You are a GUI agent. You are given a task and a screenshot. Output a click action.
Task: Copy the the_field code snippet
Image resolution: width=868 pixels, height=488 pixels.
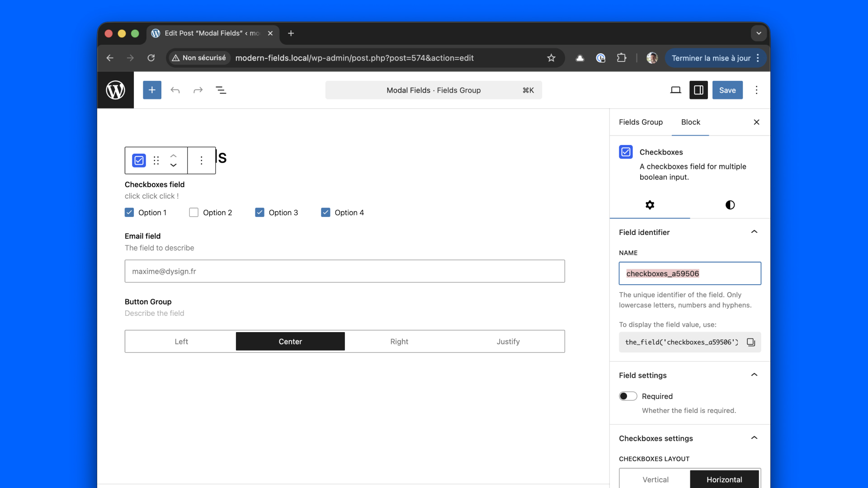(750, 342)
